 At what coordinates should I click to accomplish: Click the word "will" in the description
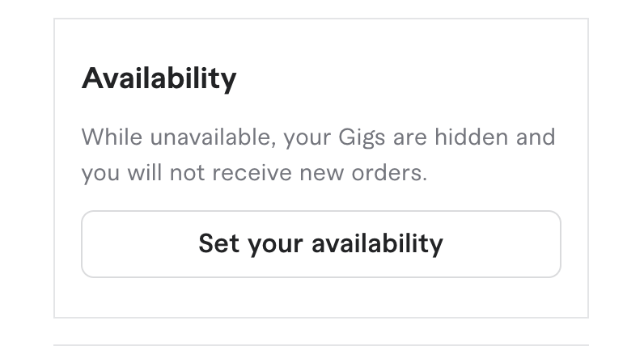click(144, 173)
